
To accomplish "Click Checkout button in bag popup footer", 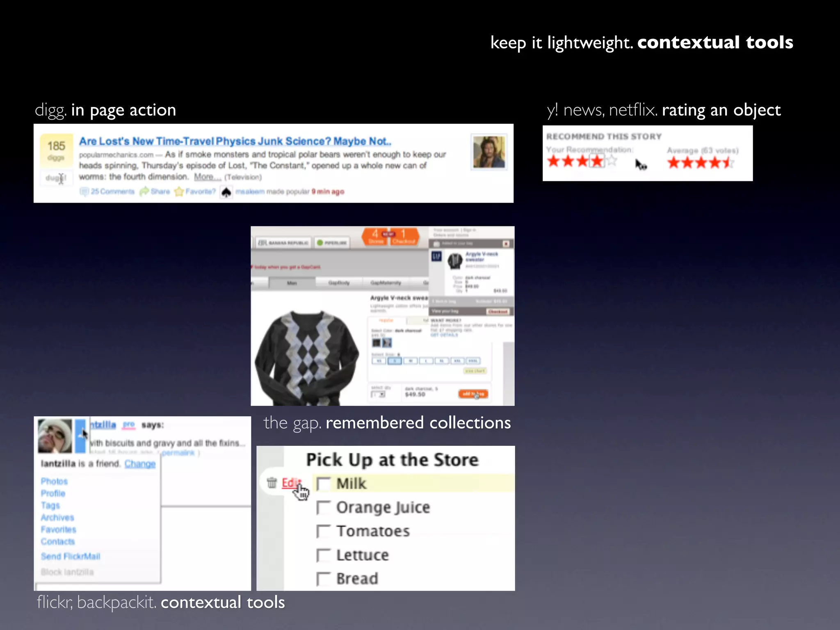I will 498,312.
